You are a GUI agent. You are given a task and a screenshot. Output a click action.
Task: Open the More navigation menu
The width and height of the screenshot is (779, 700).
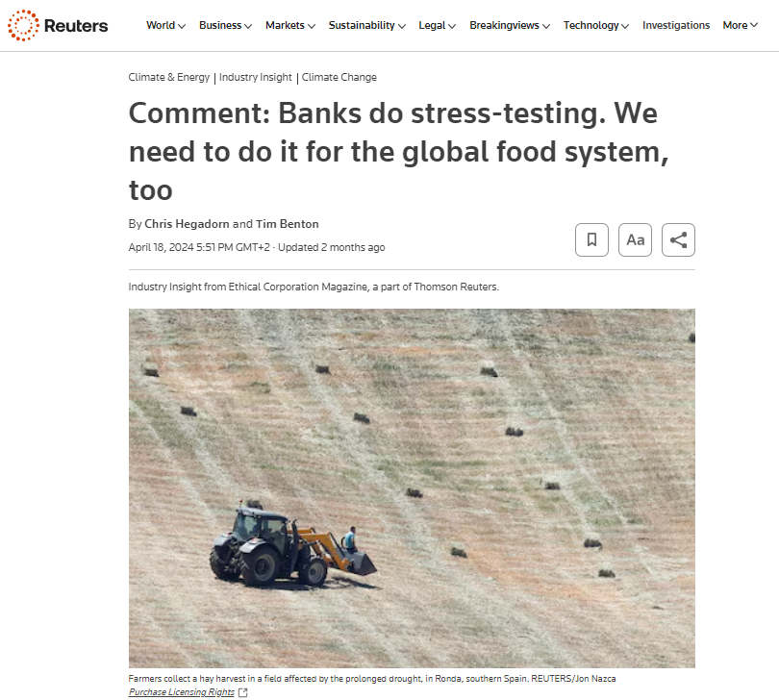740,25
